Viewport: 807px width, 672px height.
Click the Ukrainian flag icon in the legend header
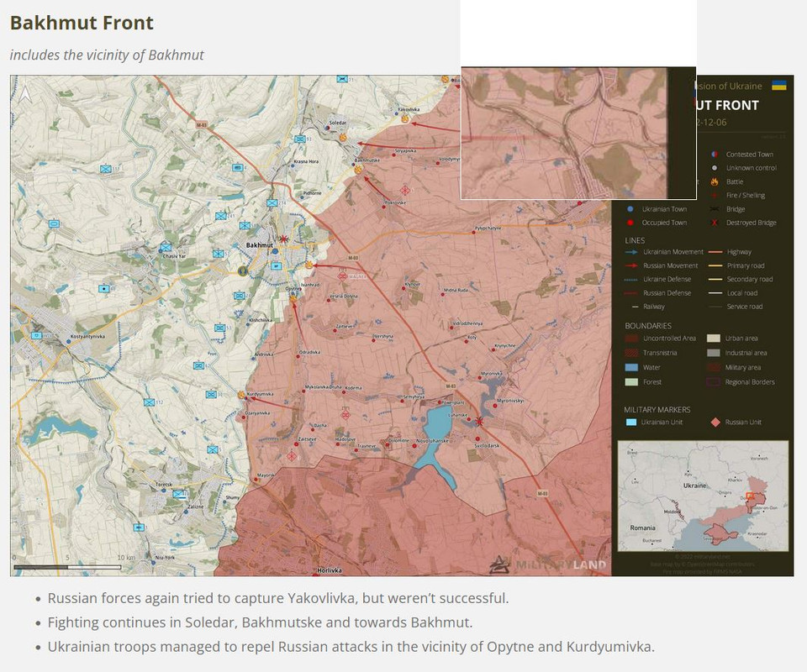778,86
